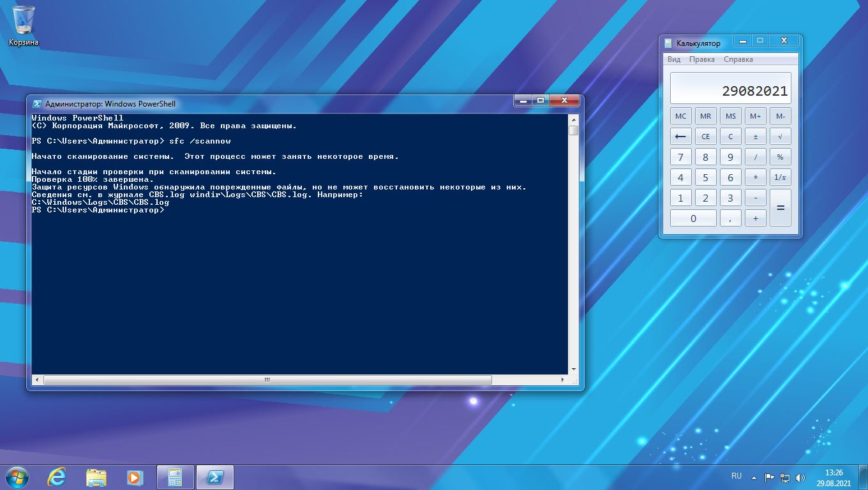Viewport: 868px width, 490px height.
Task: Click the RU language indicator
Action: pos(737,476)
